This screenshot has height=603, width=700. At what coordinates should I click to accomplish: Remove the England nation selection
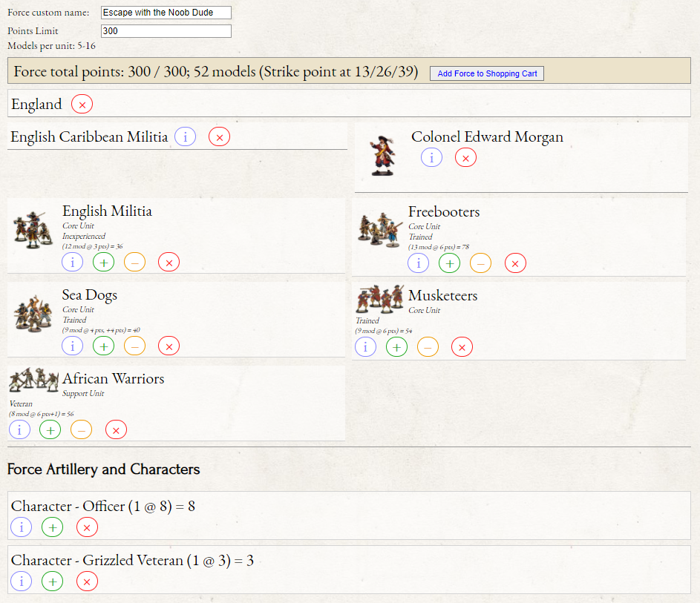82,105
